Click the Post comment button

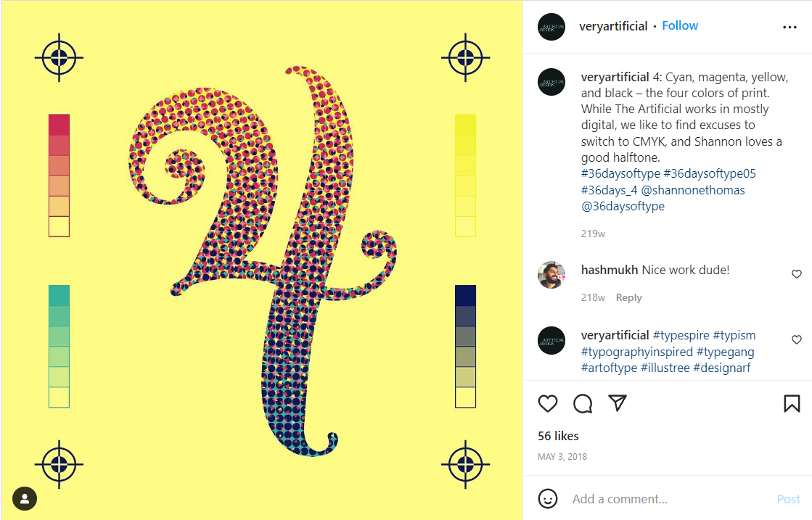[x=788, y=499]
